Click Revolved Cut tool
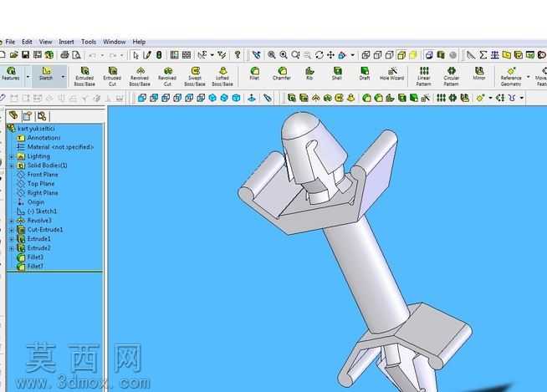 (x=167, y=76)
